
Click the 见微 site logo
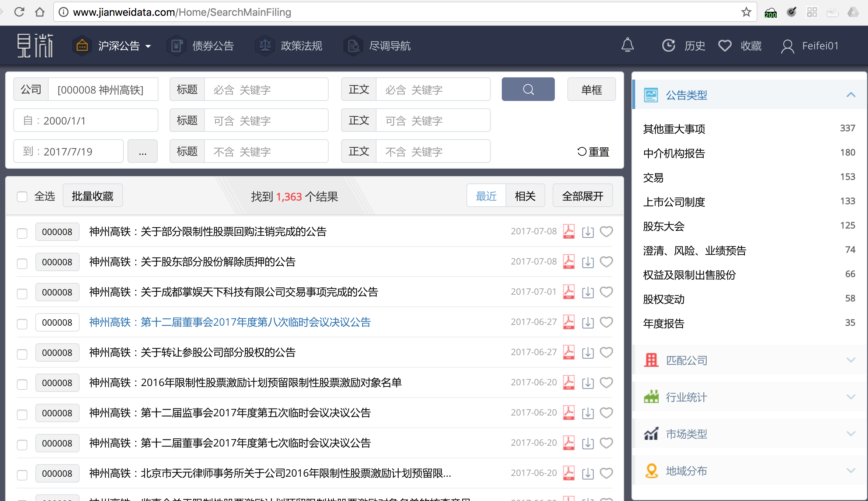35,46
